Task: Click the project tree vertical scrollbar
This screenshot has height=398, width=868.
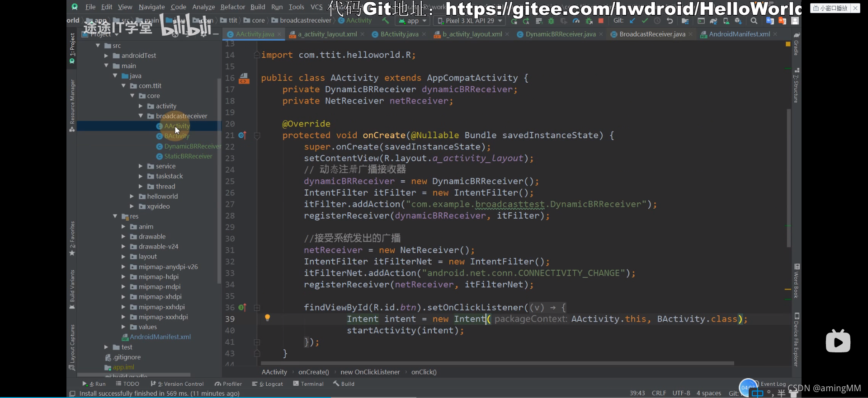Action: pyautogui.click(x=219, y=181)
